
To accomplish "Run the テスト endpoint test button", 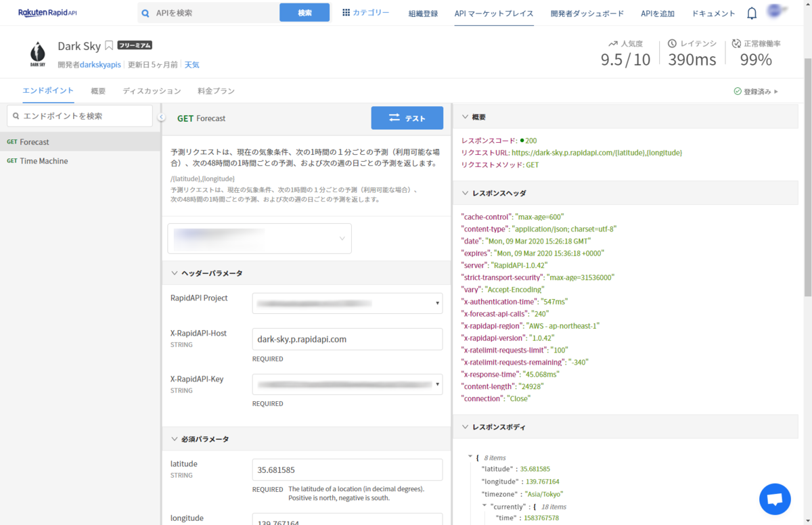I will [x=407, y=118].
